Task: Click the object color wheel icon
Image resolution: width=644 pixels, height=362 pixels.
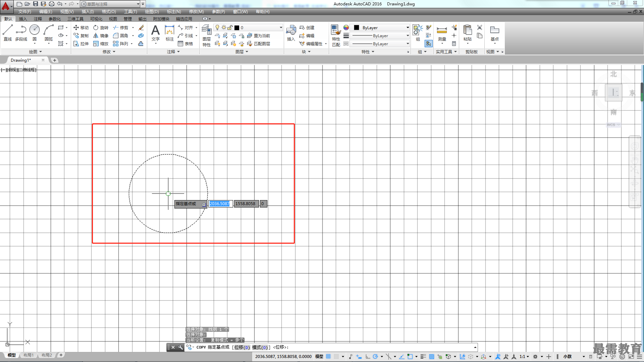Action: (346, 27)
